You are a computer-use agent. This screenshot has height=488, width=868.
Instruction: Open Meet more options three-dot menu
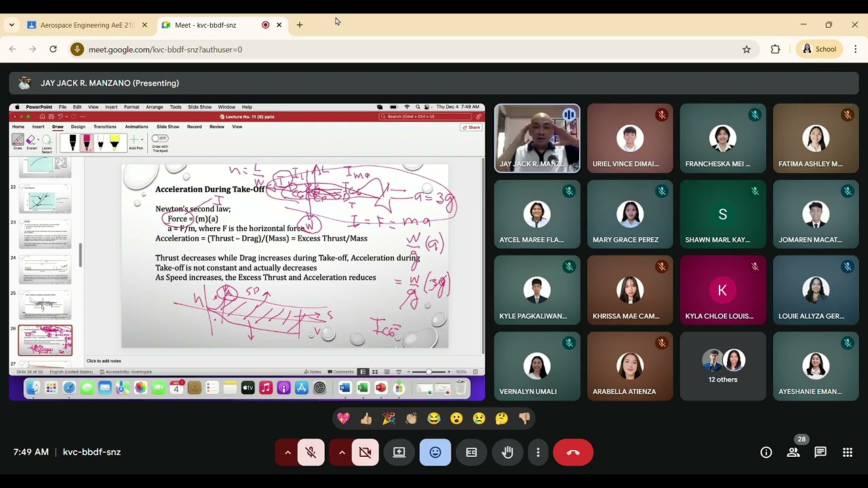[x=538, y=452]
